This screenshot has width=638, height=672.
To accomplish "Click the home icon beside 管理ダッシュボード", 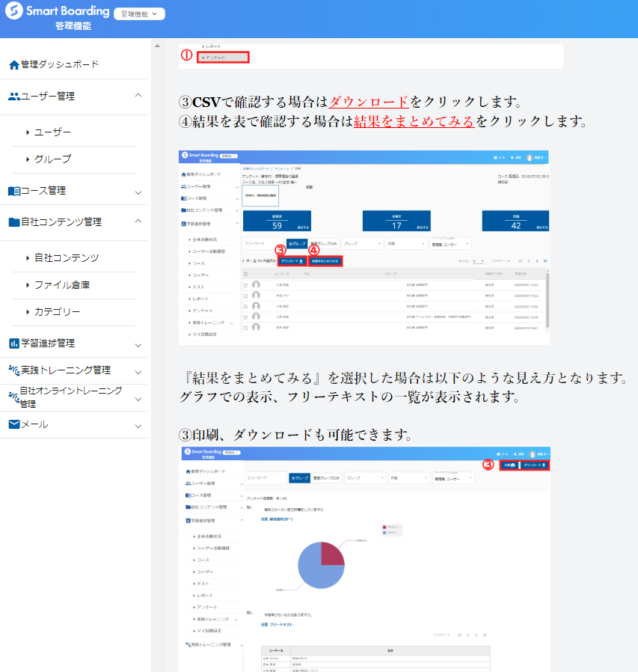I will click(13, 65).
